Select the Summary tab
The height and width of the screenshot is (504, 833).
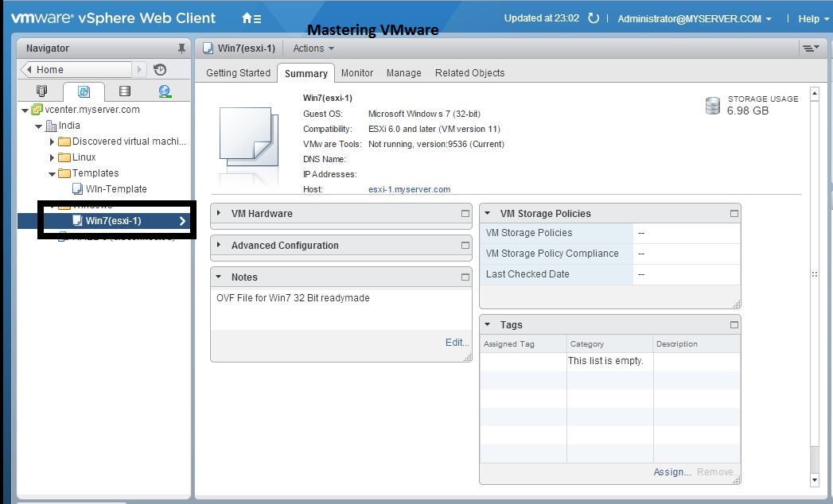[306, 73]
